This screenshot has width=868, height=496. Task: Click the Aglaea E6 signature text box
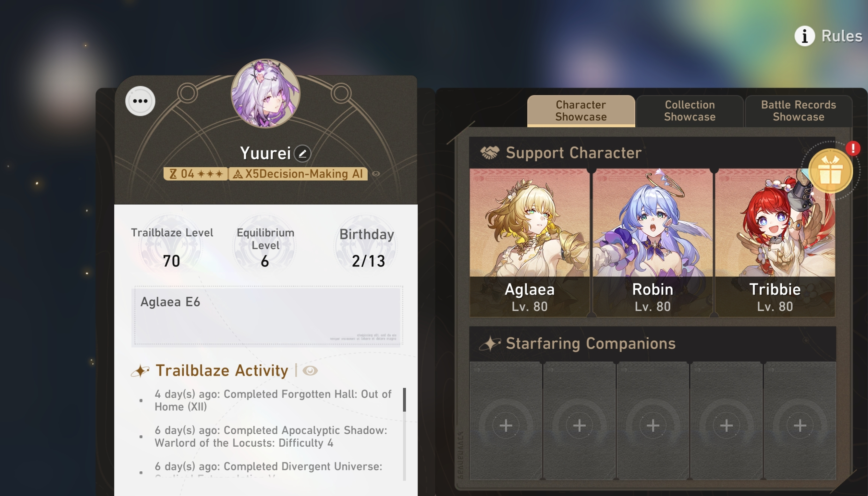tap(267, 316)
